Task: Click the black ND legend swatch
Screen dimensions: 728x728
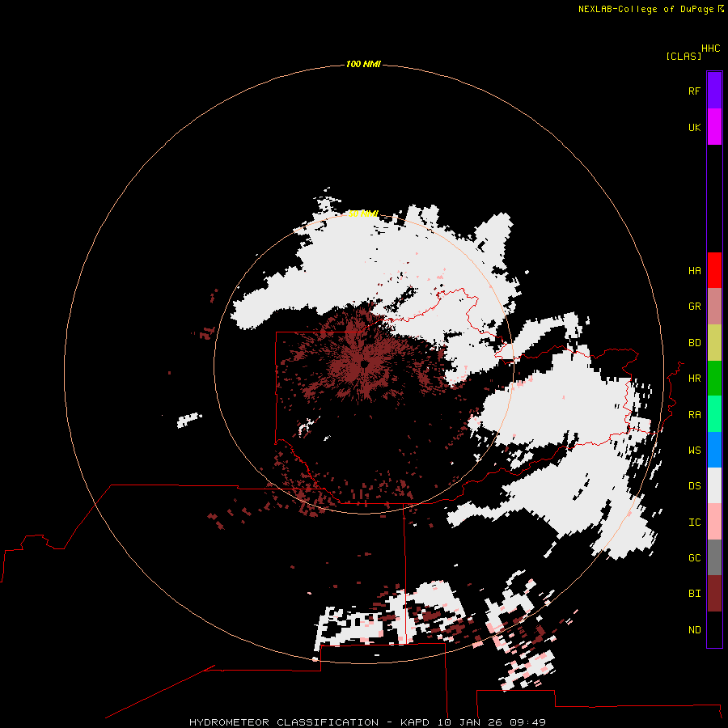Action: tap(714, 629)
